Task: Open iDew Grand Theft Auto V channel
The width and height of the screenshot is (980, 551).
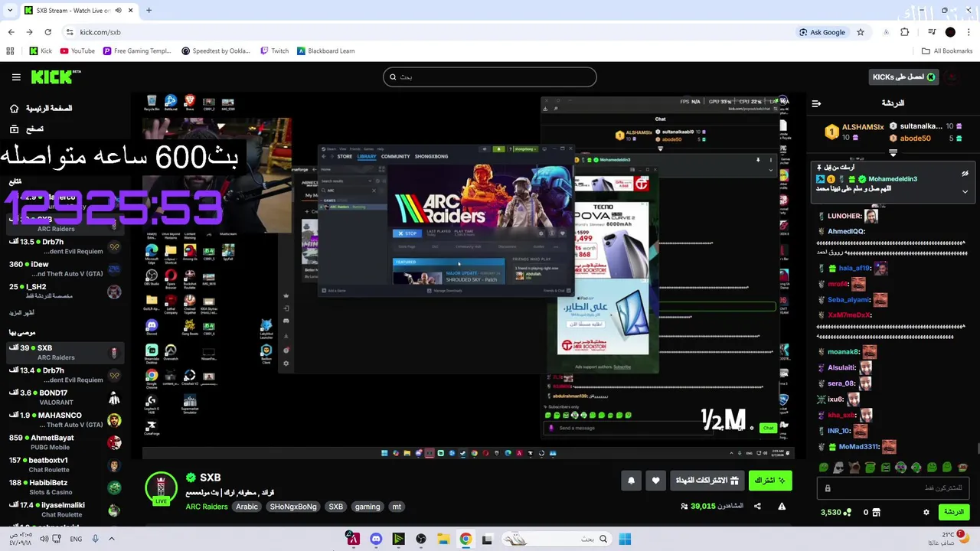Action: [64, 269]
